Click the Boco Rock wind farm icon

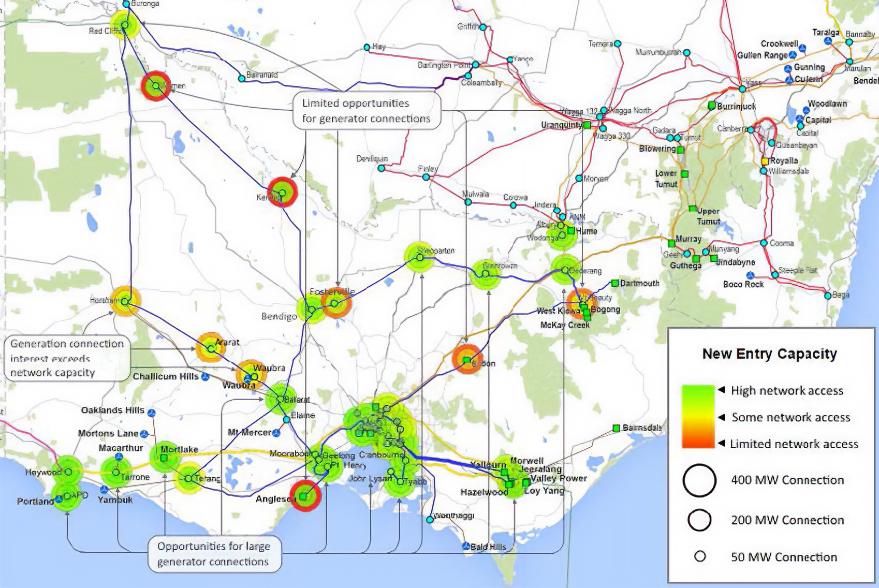point(750,275)
